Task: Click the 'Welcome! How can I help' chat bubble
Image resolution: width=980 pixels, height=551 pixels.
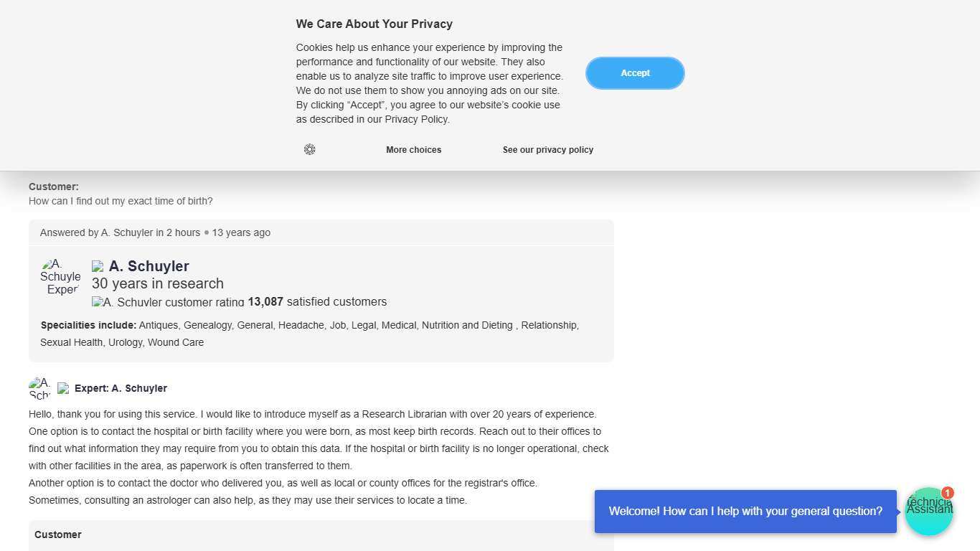Action: pyautogui.click(x=745, y=512)
